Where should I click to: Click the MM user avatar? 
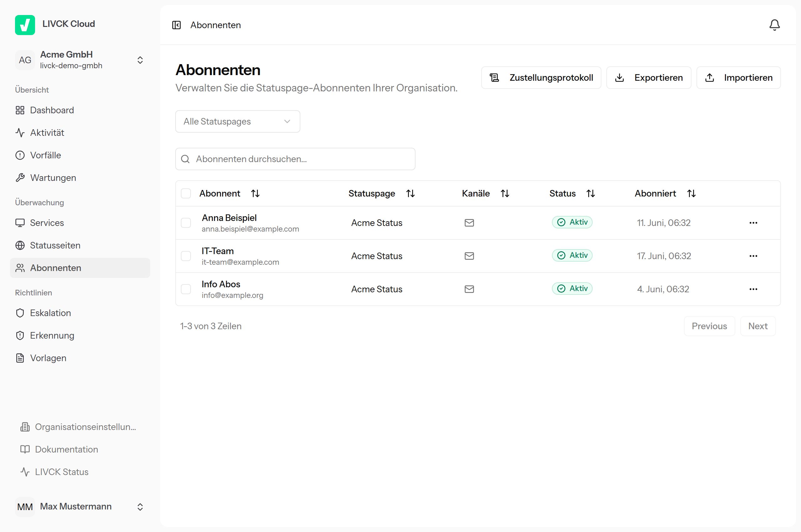click(25, 507)
